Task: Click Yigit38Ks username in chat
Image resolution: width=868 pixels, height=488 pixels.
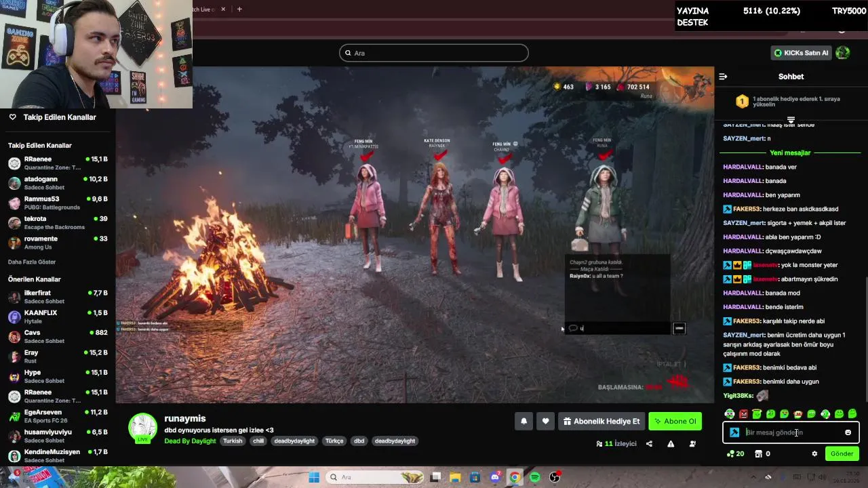Action: 738,395
